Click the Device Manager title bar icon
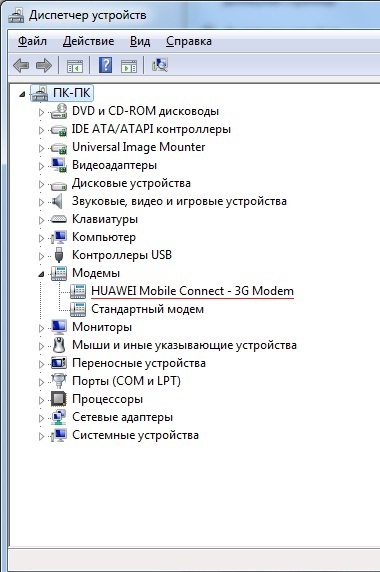Image resolution: width=380 pixels, height=572 pixels. pyautogui.click(x=16, y=15)
